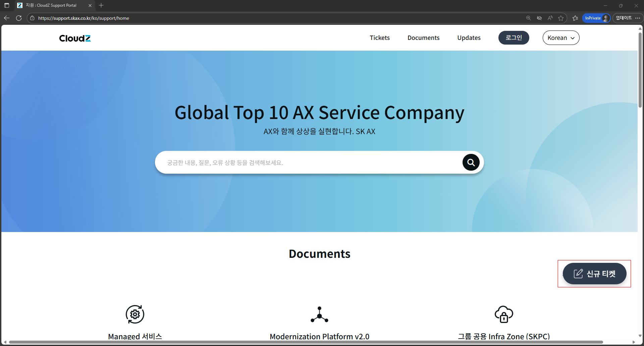This screenshot has height=346, width=644.
Task: Click the 신규 티켓 new ticket button
Action: coord(594,274)
